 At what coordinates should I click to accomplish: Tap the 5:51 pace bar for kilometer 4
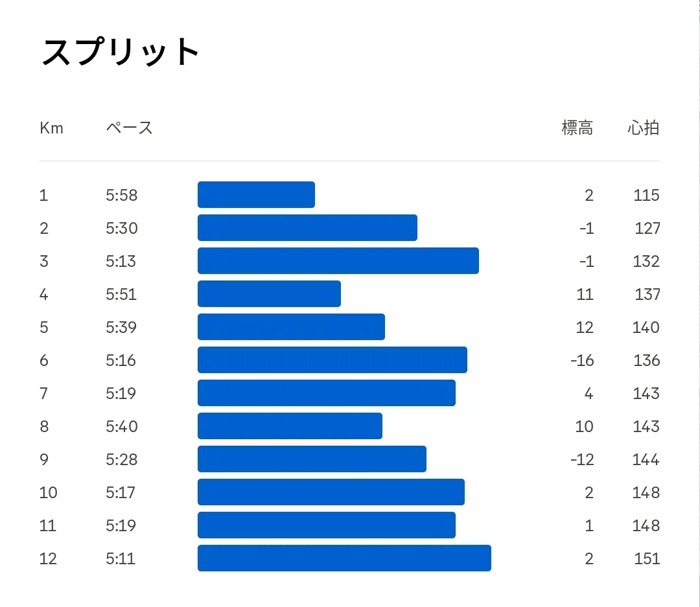click(x=269, y=293)
